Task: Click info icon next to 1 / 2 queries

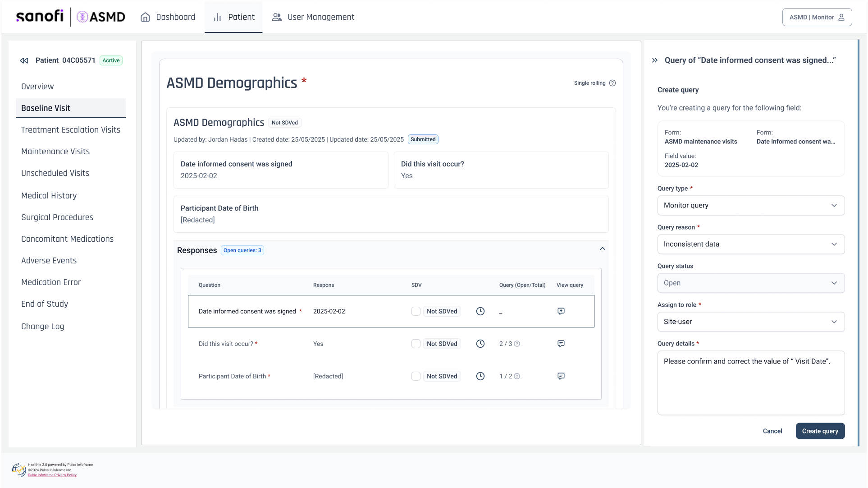Action: click(x=517, y=376)
